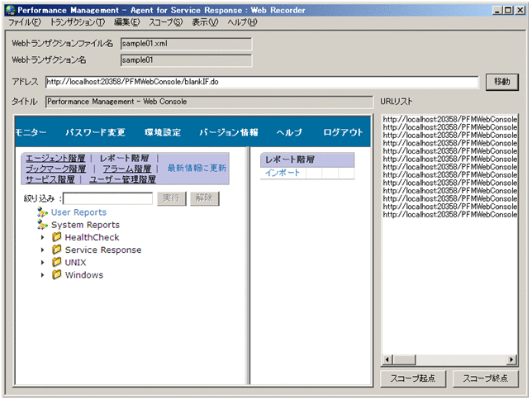Expand the HealthCheck folder arrow
The height and width of the screenshot is (400, 532).
click(x=43, y=237)
